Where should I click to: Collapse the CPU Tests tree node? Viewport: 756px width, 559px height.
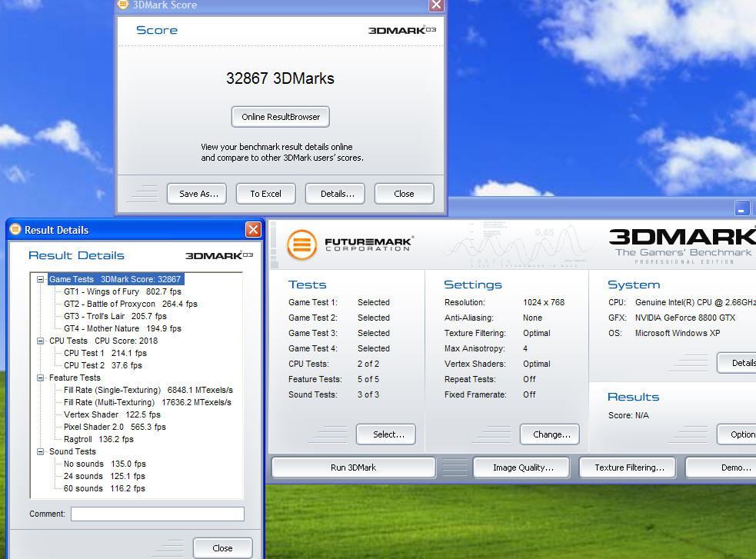coord(41,341)
